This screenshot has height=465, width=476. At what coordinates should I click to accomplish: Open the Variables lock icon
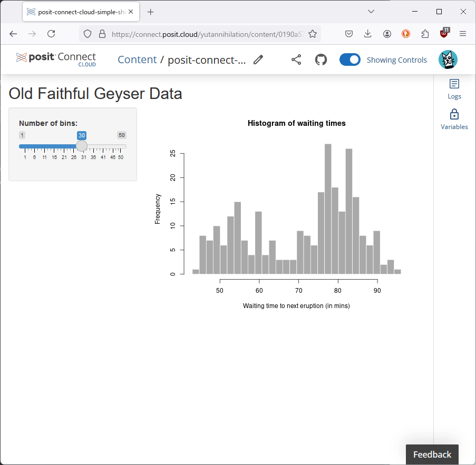[x=454, y=119]
